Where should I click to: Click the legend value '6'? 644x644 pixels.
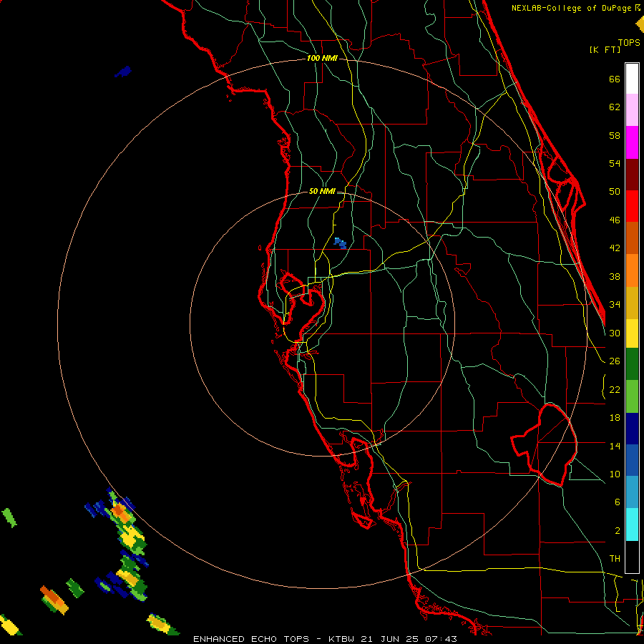click(x=617, y=502)
